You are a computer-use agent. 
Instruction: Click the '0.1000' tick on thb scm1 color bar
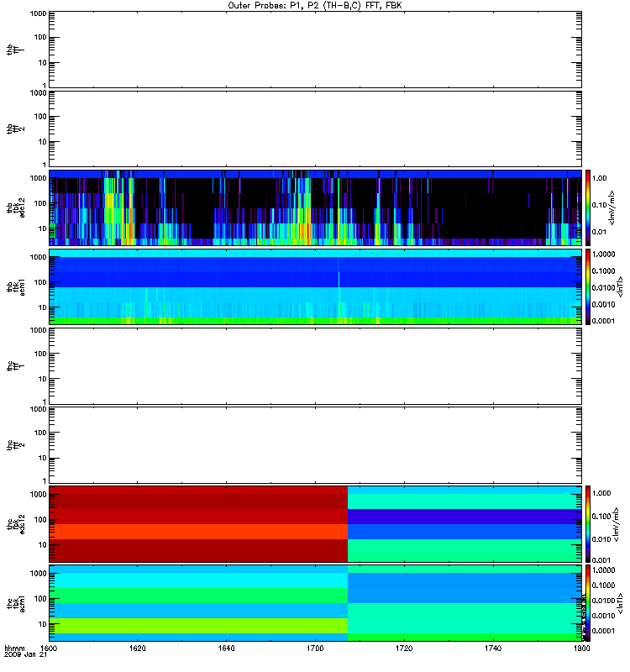tap(603, 270)
